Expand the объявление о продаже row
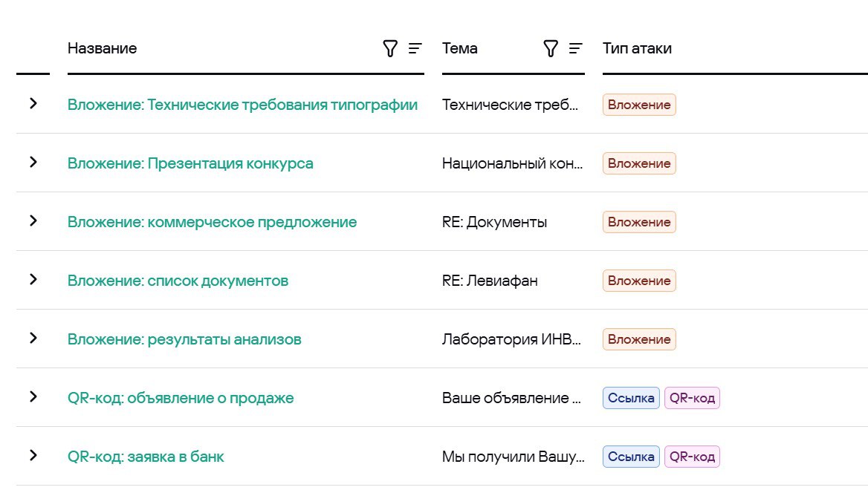Image resolution: width=868 pixels, height=490 pixels. pyautogui.click(x=33, y=397)
